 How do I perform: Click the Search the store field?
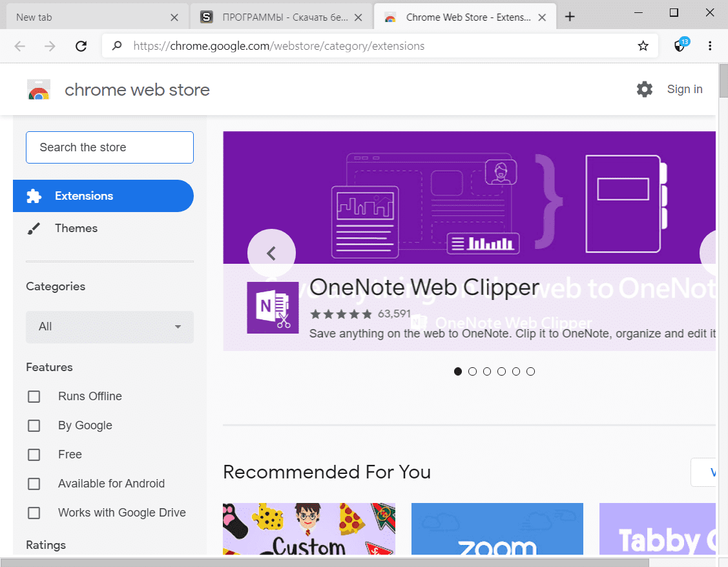pos(110,147)
